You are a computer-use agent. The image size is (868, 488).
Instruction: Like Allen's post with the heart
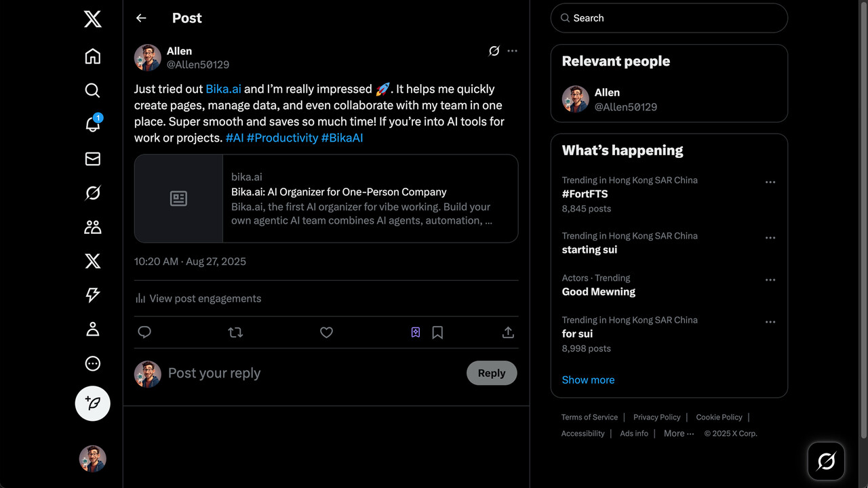coord(326,332)
